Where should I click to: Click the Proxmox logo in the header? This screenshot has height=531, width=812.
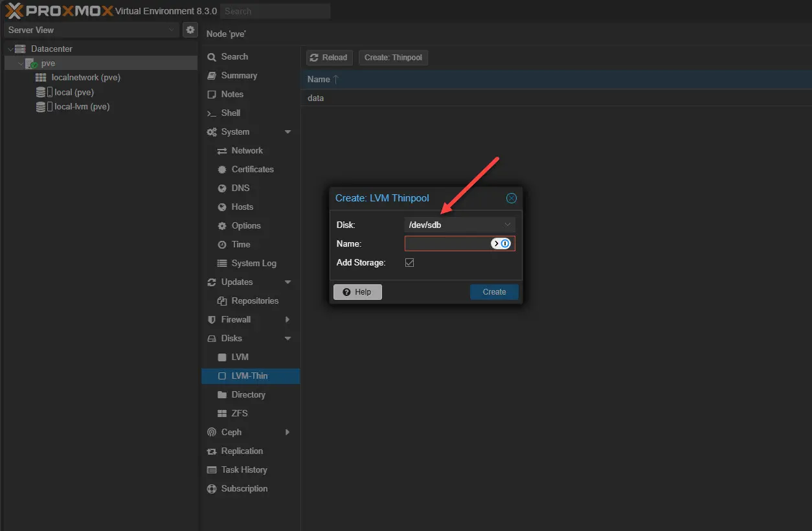[x=58, y=11]
